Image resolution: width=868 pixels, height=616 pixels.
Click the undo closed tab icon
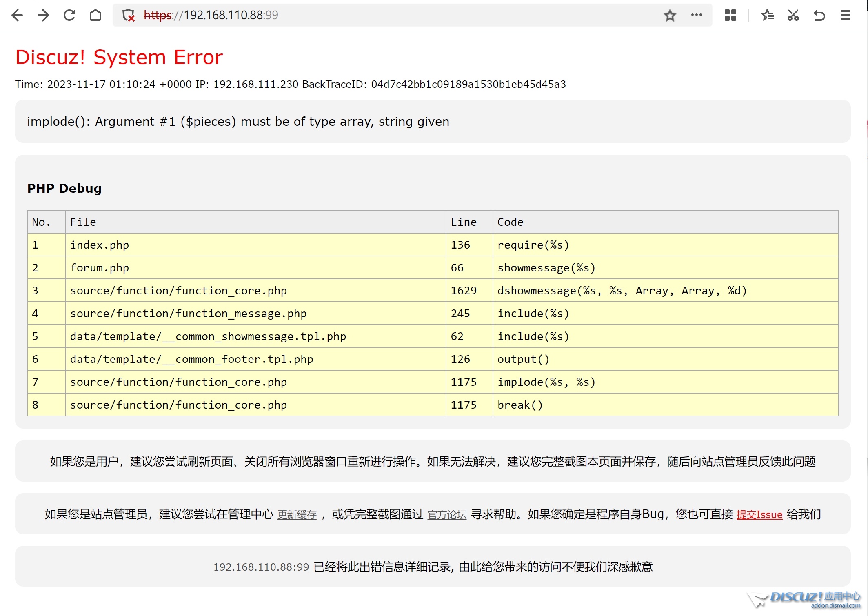[x=819, y=16]
